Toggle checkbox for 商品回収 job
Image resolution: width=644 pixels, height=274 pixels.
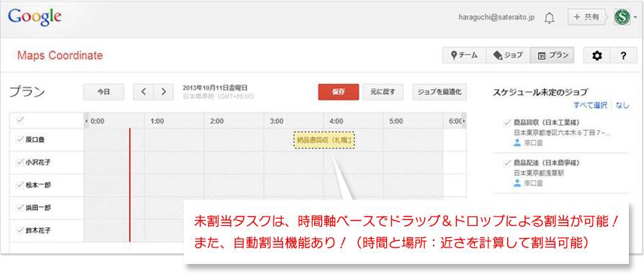pos(507,122)
